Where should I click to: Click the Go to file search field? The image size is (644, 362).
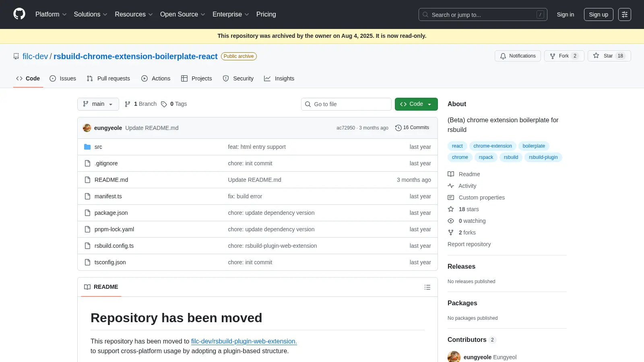[346, 104]
